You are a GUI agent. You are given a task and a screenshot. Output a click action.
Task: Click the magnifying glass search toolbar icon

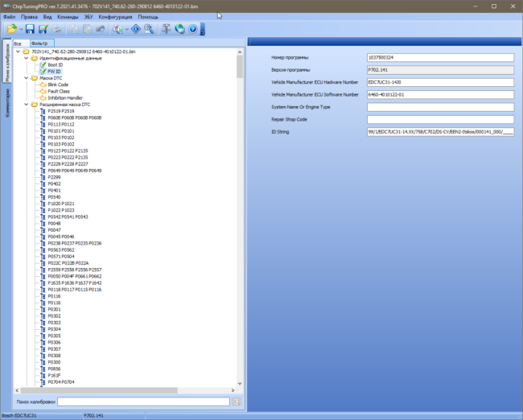[x=149, y=29]
